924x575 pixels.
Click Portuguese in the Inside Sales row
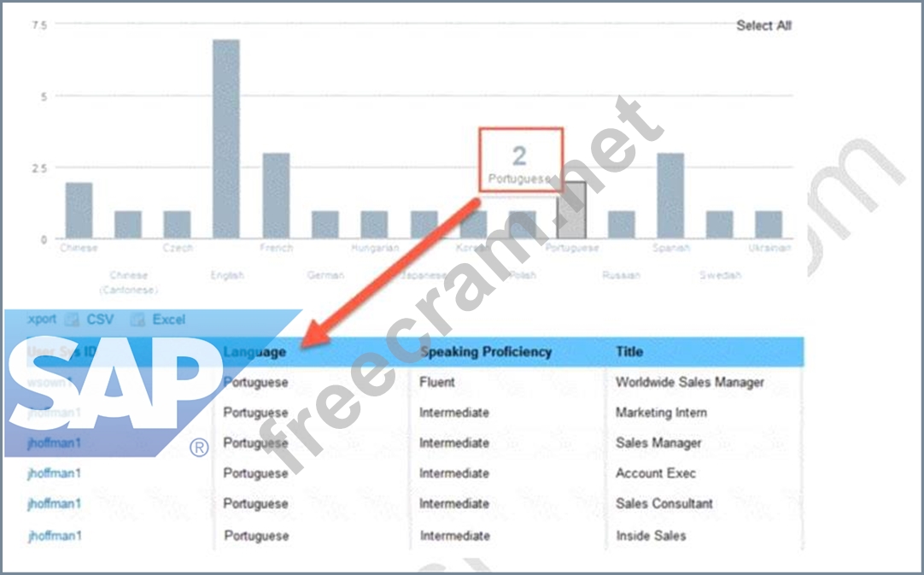point(256,536)
